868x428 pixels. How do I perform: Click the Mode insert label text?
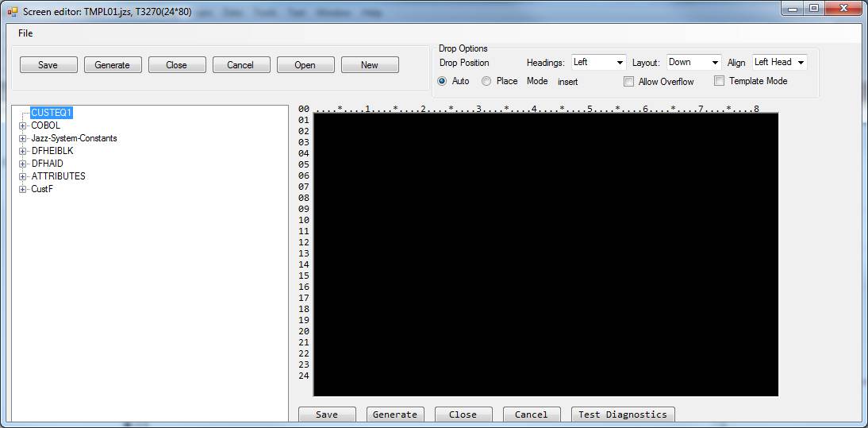(567, 82)
